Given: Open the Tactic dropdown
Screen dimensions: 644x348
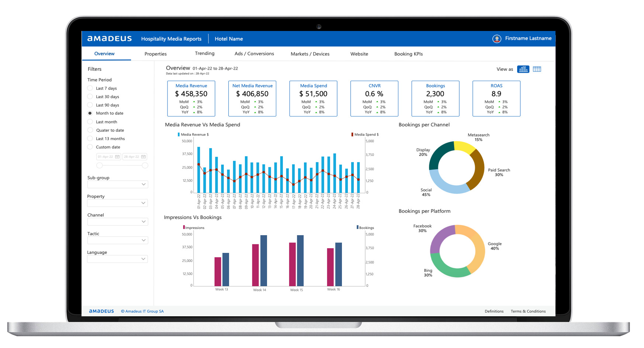Looking at the screenshot, I should tap(118, 240).
